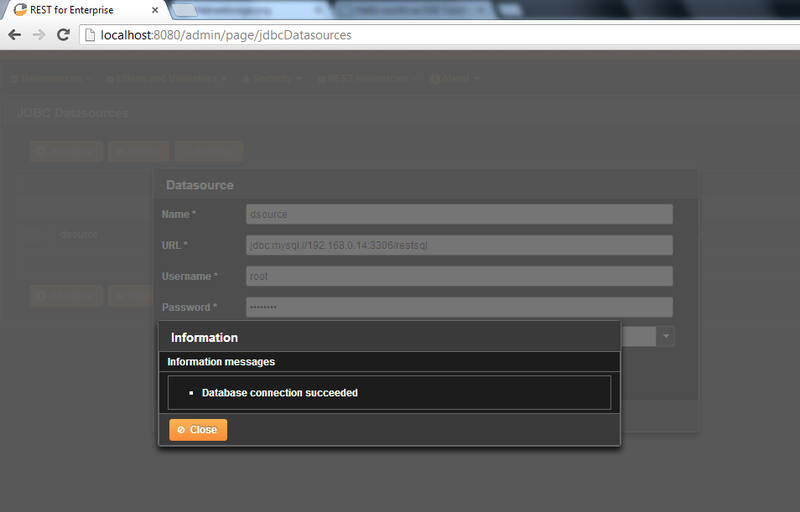Viewport: 800px width, 512px height.
Task: Click the browser address bar URL
Action: click(x=226, y=35)
